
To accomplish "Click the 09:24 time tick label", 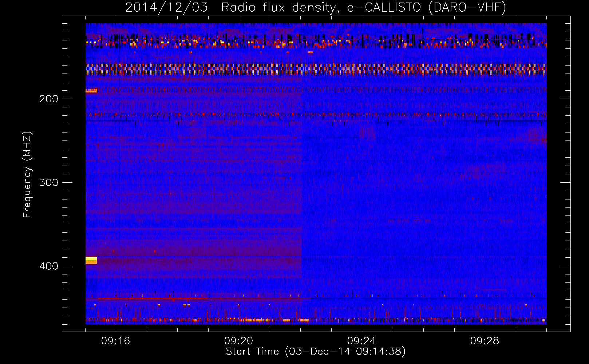I will 362,341.
